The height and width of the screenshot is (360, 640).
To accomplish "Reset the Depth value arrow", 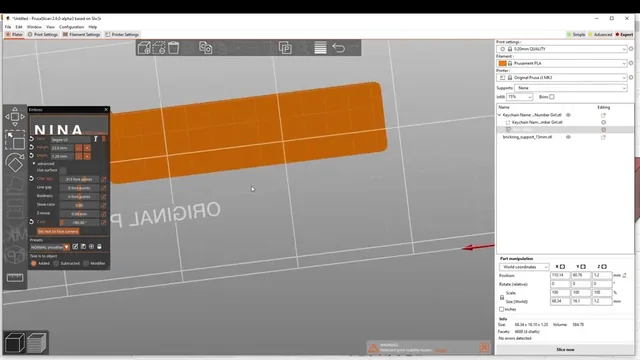I will click(31, 156).
